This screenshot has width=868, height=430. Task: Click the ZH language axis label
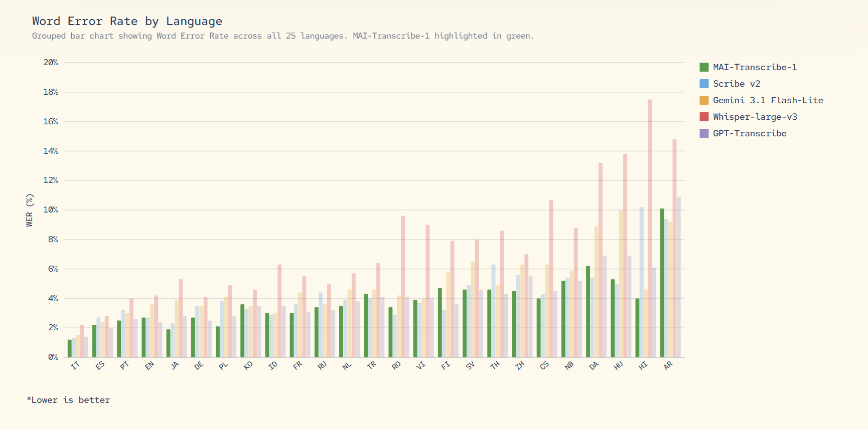coord(520,365)
